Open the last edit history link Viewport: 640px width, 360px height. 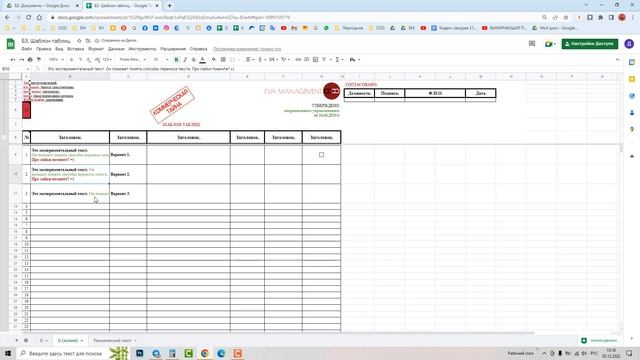pos(247,49)
